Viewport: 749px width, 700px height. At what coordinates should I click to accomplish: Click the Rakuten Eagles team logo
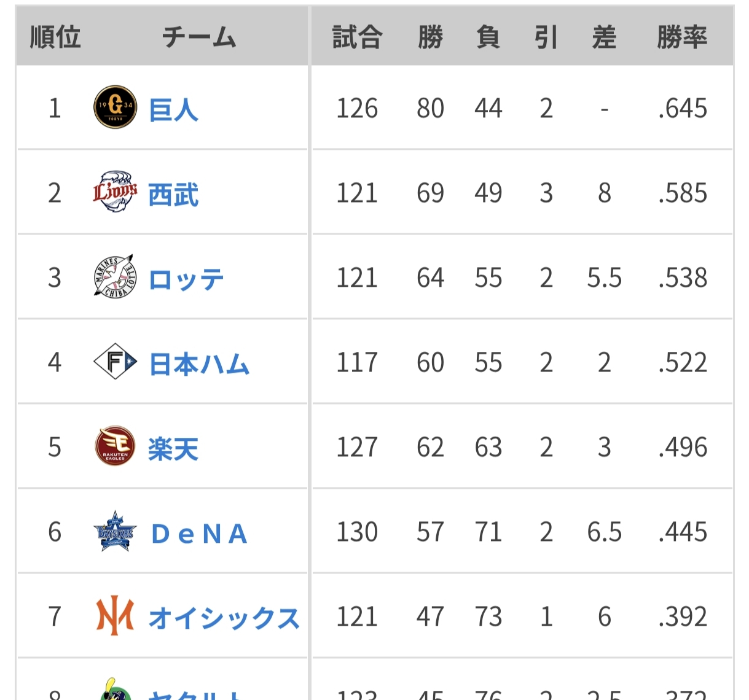click(115, 446)
